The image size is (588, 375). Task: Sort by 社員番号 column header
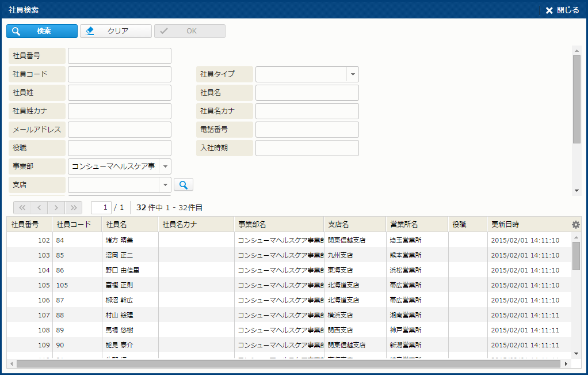(25, 224)
